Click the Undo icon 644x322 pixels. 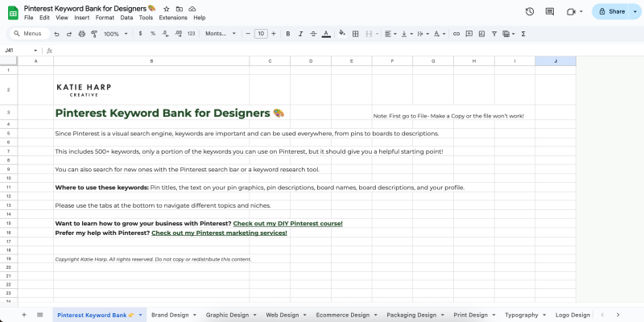(56, 34)
